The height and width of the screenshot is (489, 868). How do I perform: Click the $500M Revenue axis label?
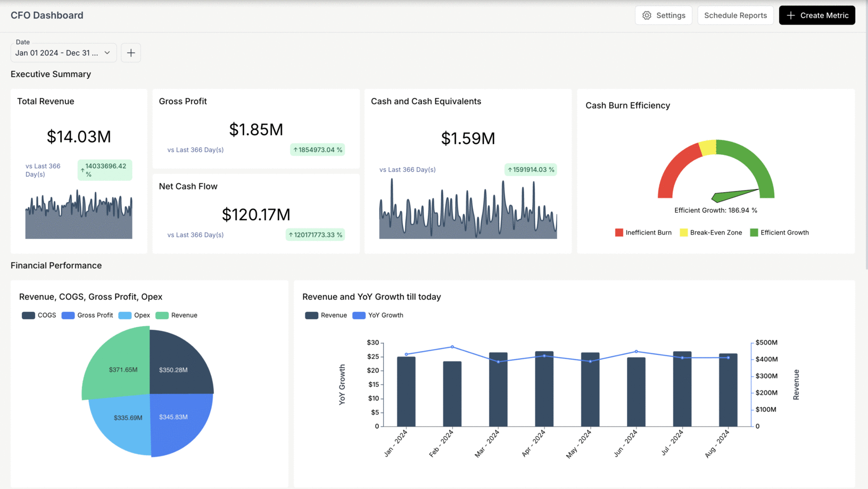click(766, 343)
